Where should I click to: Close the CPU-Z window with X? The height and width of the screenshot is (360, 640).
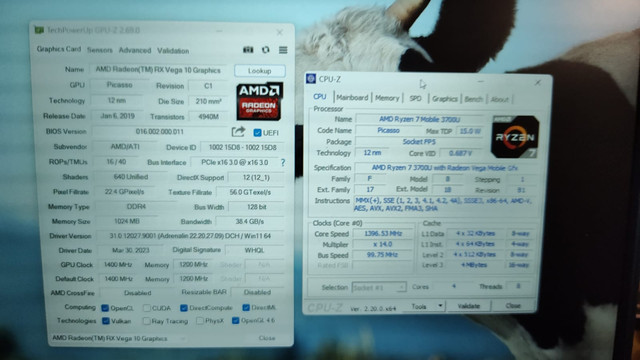pyautogui.click(x=538, y=82)
